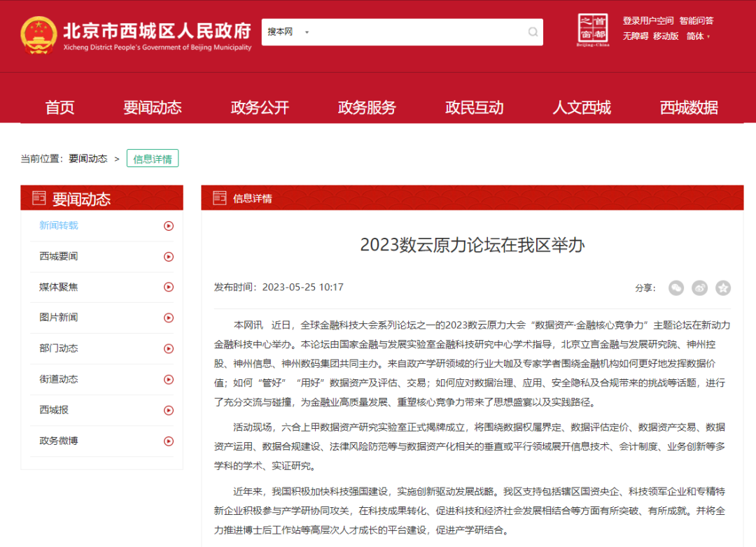Select 首页 in the main navigation
This screenshot has width=756, height=547.
[59, 108]
